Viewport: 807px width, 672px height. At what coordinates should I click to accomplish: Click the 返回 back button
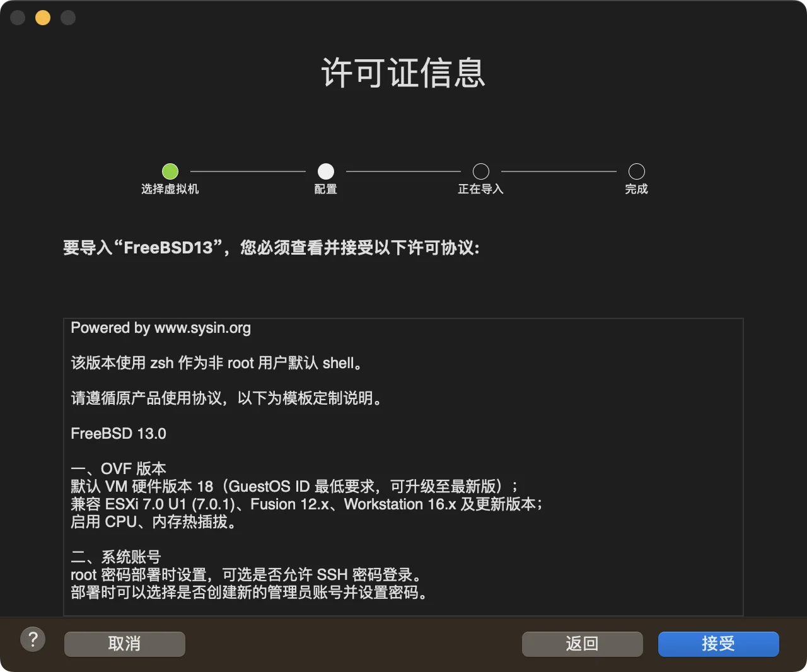[x=581, y=644]
